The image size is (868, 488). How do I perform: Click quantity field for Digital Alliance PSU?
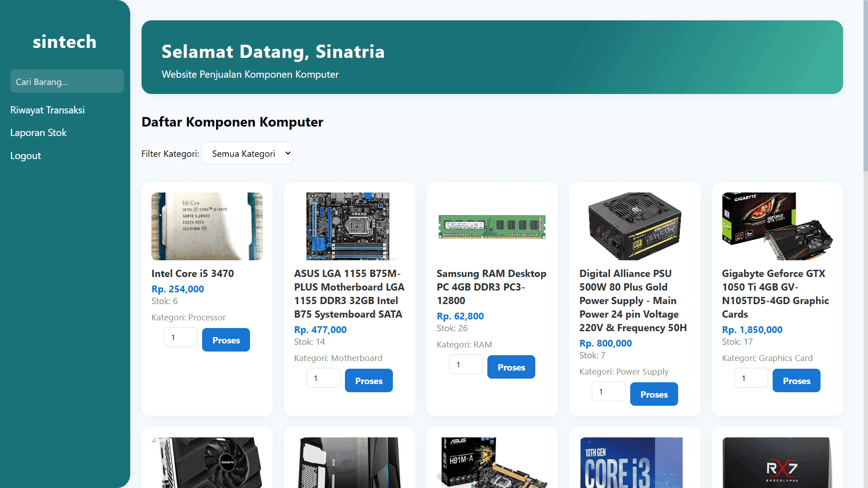pyautogui.click(x=609, y=392)
